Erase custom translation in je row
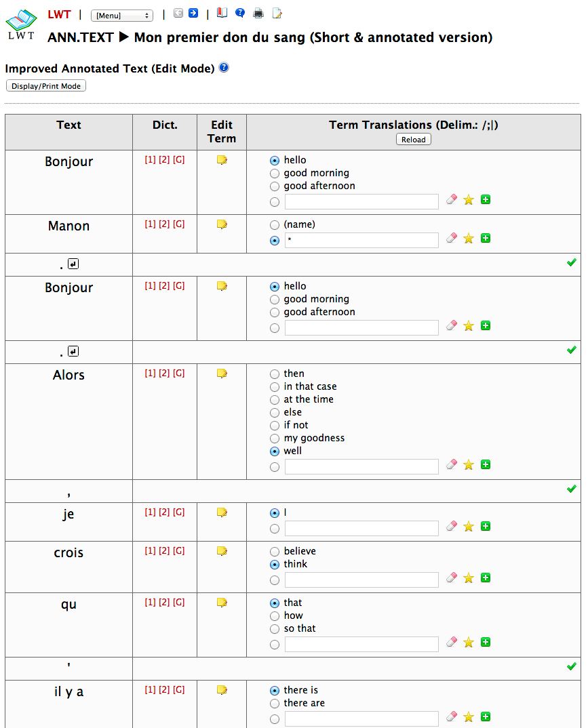This screenshot has width=588, height=728. point(452,526)
